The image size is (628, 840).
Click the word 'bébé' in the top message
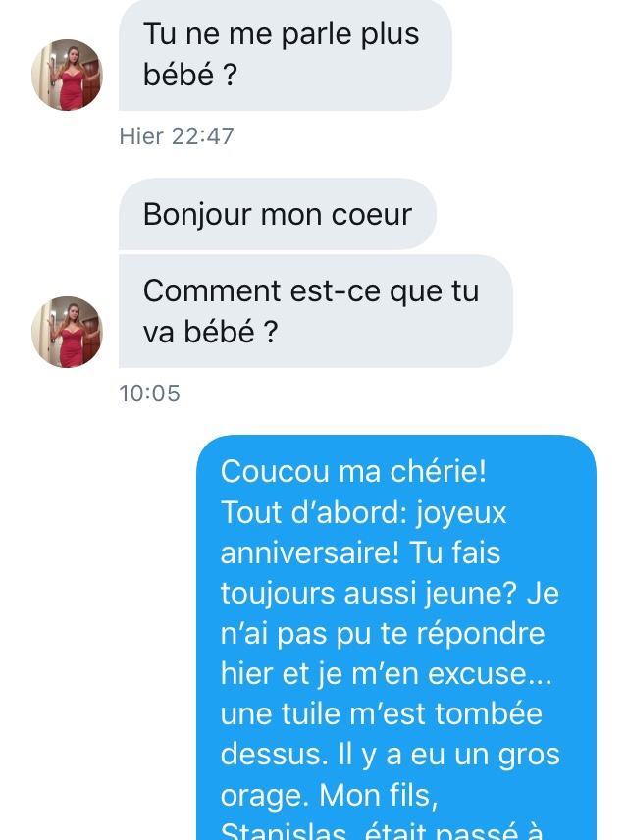click(x=179, y=74)
